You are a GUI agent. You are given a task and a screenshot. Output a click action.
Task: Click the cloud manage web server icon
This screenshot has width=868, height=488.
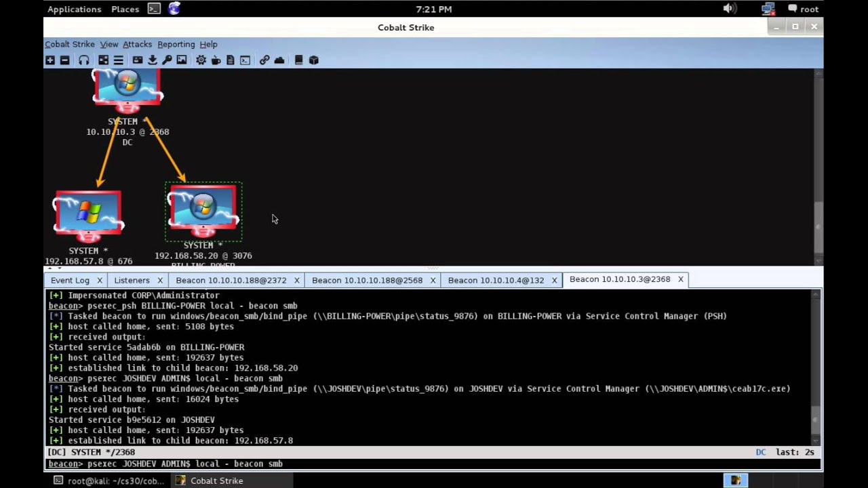(279, 60)
